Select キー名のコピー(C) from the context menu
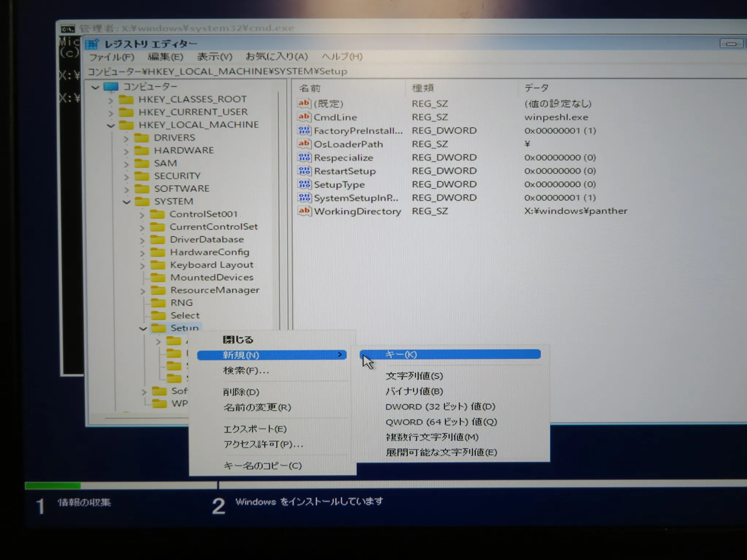Screen dimensions: 747x560 tap(263, 466)
